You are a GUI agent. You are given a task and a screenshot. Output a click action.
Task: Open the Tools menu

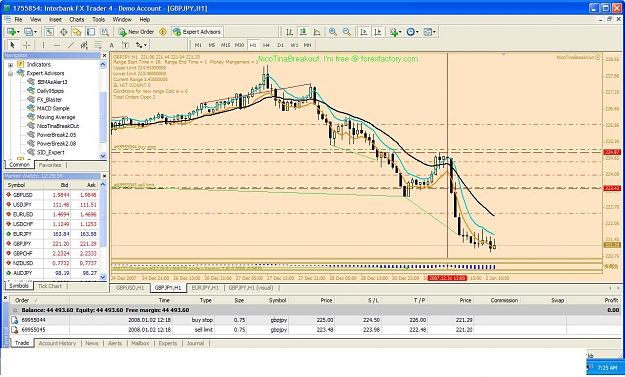pos(98,19)
